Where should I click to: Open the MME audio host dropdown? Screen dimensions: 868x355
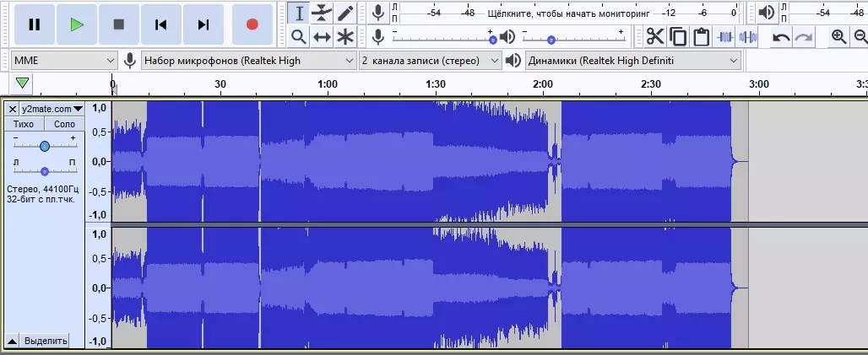pyautogui.click(x=64, y=61)
